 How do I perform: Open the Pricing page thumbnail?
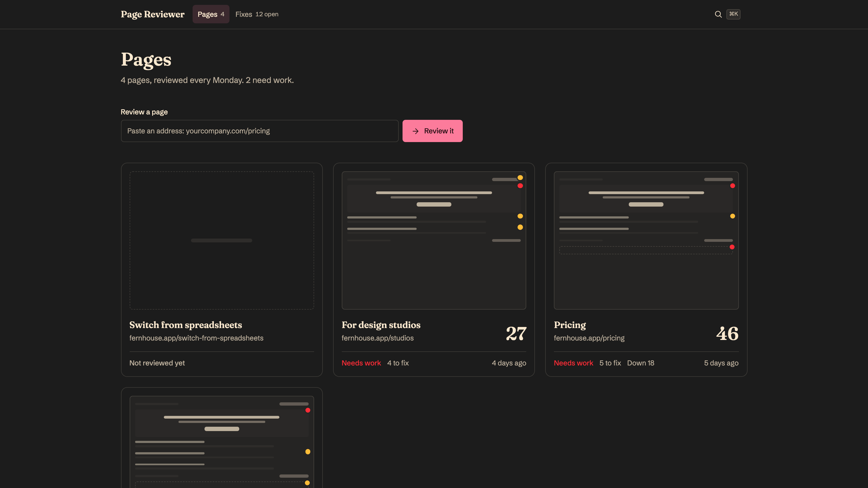pyautogui.click(x=646, y=240)
